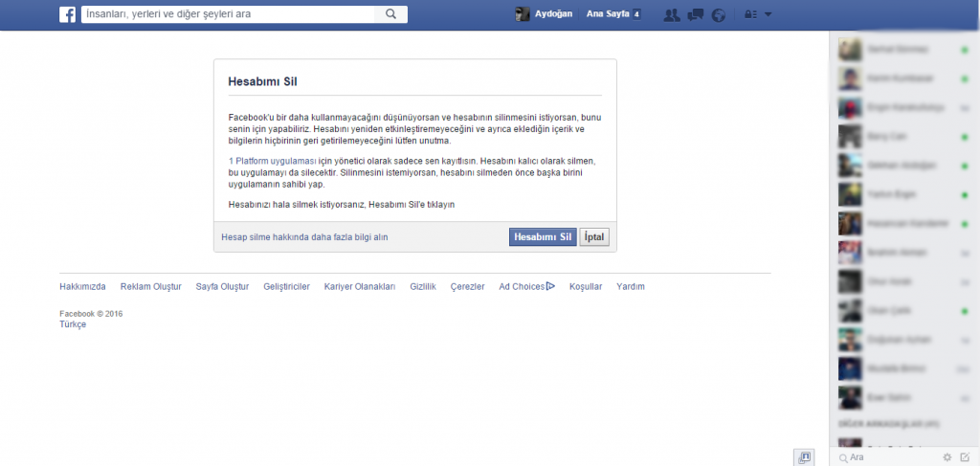Click the Türkçe language selector

point(73,324)
